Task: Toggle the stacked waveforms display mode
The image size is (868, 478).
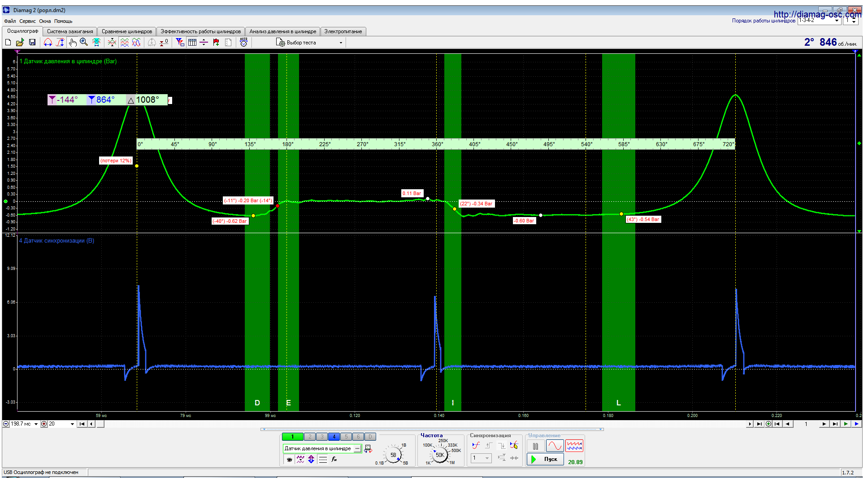Action: tap(125, 42)
